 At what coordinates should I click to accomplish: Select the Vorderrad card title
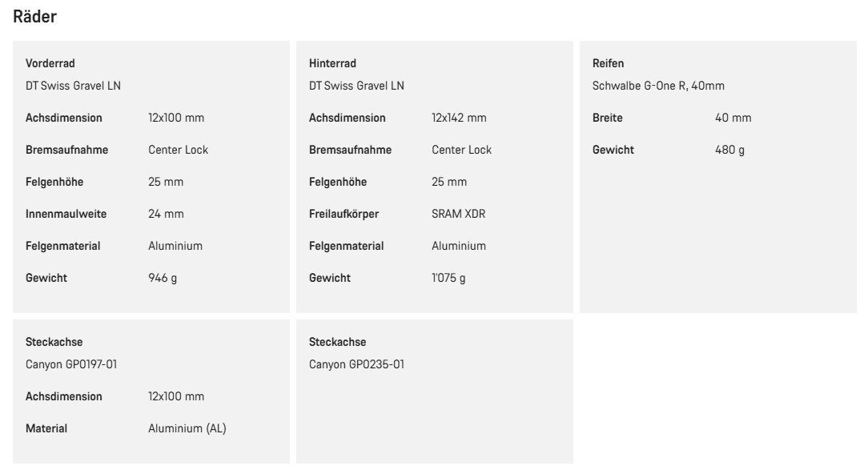(50, 63)
